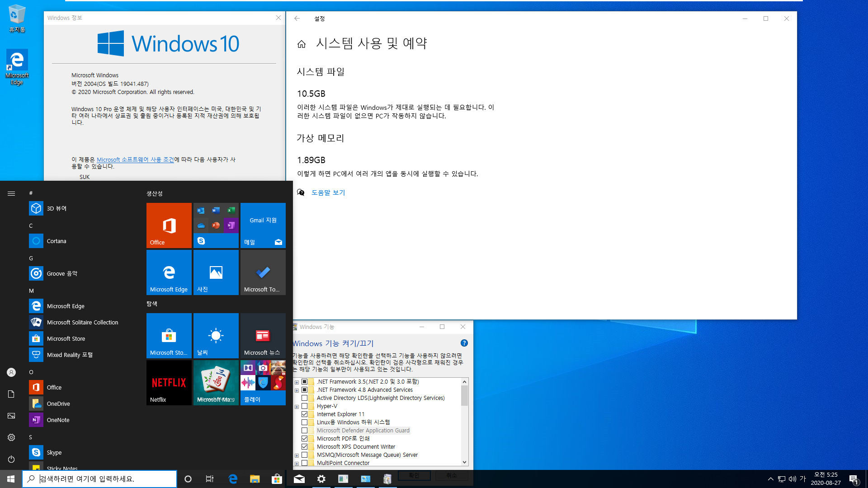Click the power icon in Start
Image resolution: width=868 pixels, height=488 pixels.
[11, 459]
